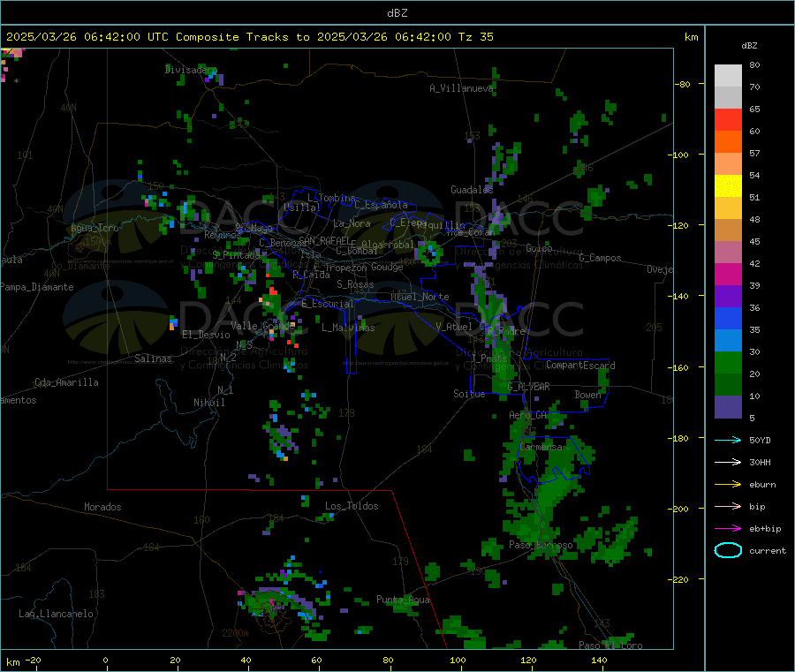Click the '0' tick on bottom km axis
Viewport: 795px width, 672px height.
[x=105, y=660]
